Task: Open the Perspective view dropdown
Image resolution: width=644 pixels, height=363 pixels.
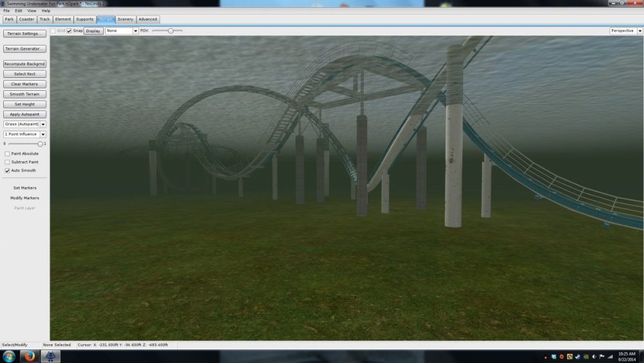Action: point(625,30)
